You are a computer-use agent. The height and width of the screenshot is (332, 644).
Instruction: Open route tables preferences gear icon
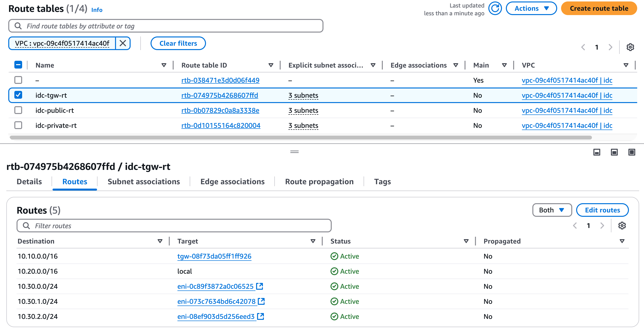630,47
